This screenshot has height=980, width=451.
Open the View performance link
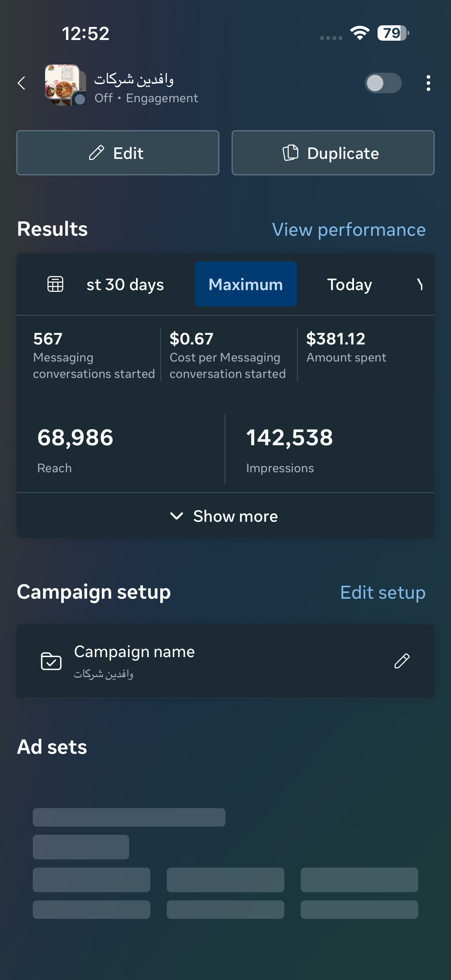tap(349, 229)
